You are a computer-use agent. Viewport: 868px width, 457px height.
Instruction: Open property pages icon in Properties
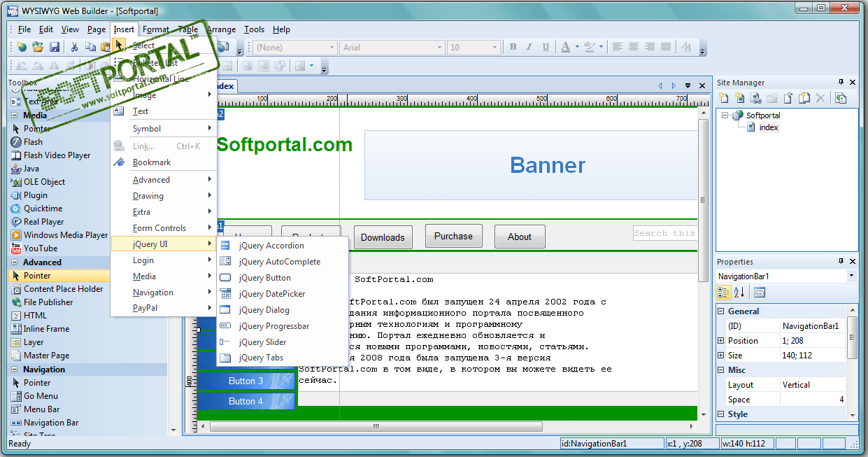[760, 293]
